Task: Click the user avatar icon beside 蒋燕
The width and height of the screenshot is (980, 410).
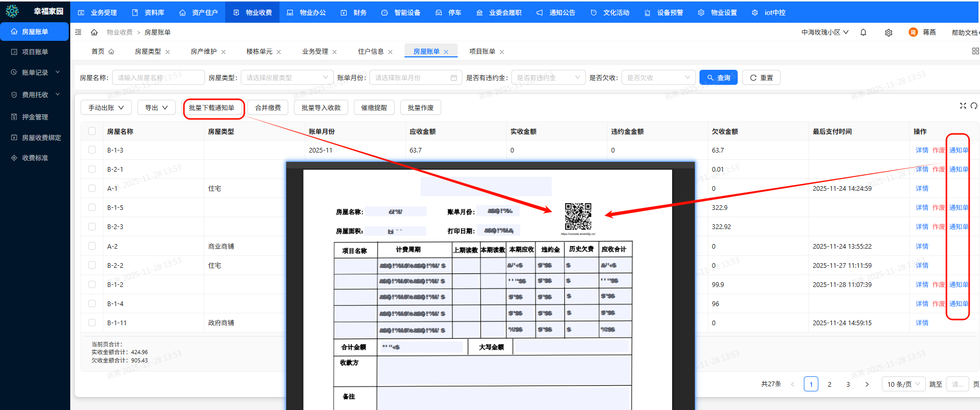Action: pos(913,32)
